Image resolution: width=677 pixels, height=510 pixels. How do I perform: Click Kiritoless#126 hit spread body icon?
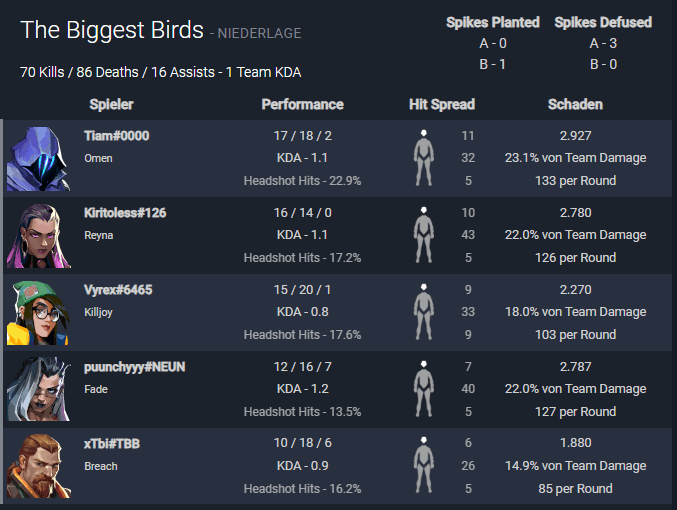[424, 235]
